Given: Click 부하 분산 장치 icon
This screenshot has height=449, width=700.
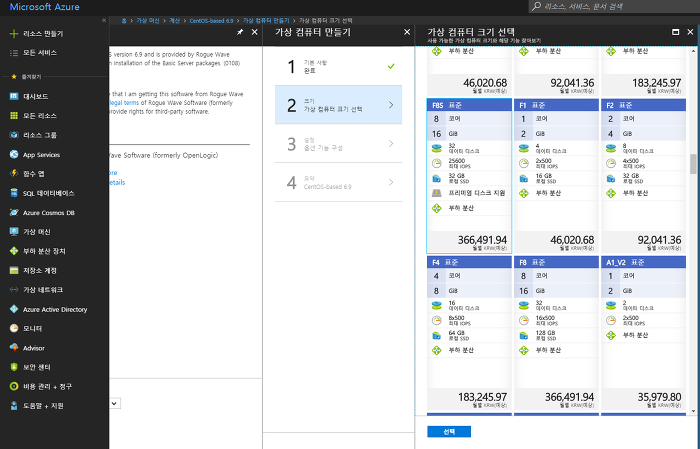Looking at the screenshot, I should [x=14, y=251].
